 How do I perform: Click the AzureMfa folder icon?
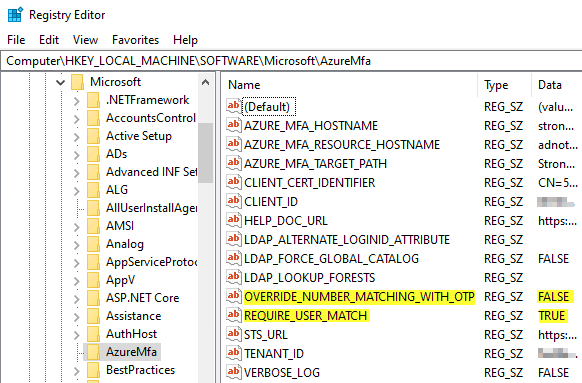94,352
